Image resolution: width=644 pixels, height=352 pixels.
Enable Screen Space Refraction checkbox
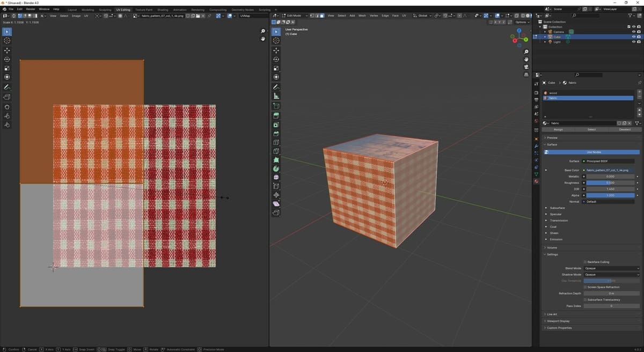(586, 287)
